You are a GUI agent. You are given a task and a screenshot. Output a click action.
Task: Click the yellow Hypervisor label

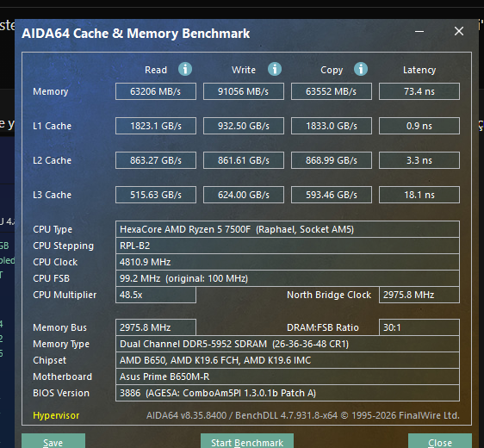[56, 415]
